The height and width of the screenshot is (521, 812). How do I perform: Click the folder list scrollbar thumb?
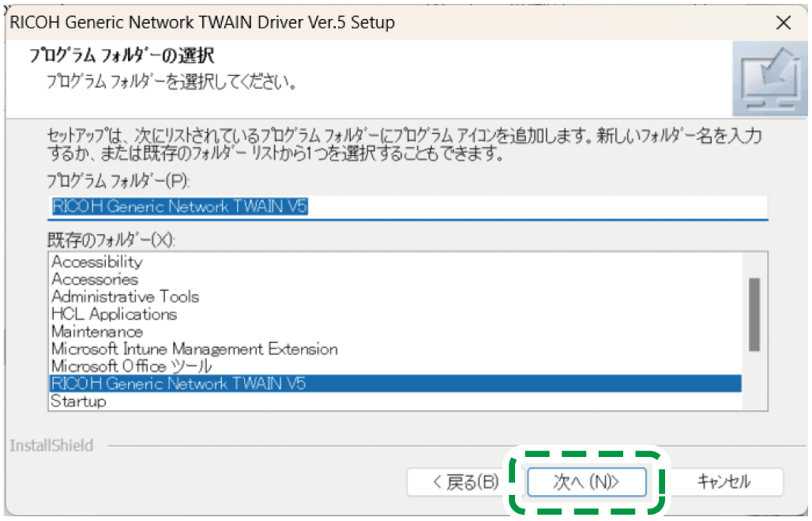click(x=754, y=314)
